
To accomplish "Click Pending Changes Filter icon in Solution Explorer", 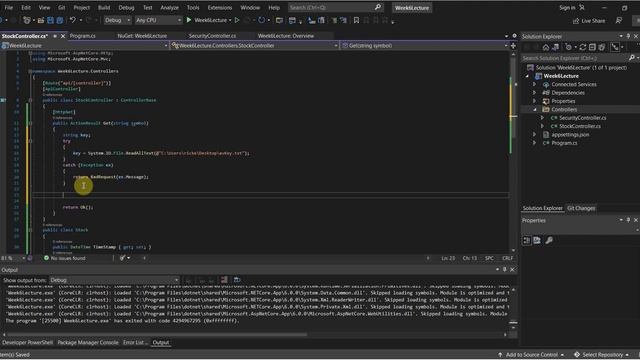I will [569, 48].
